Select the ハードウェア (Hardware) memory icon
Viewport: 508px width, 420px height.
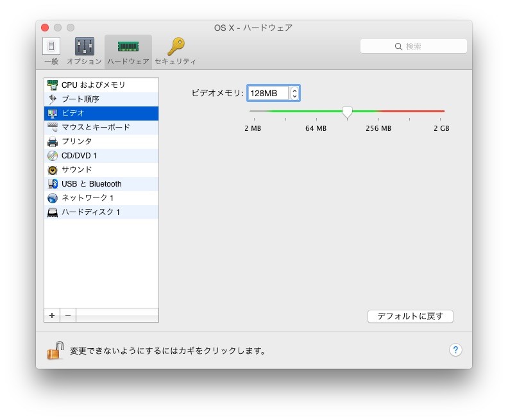pyautogui.click(x=128, y=46)
